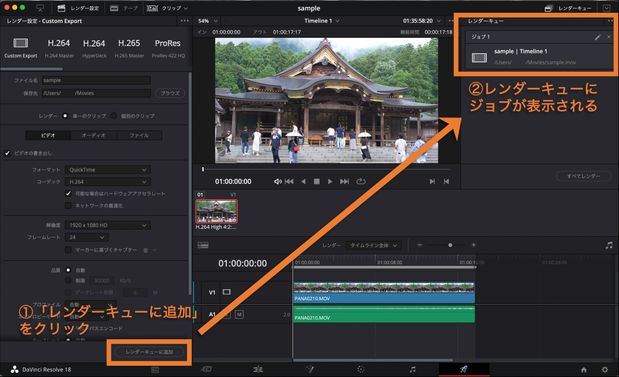Image resolution: width=619 pixels, height=377 pixels.
Task: Jump to first frame in viewer
Action: coord(289,181)
